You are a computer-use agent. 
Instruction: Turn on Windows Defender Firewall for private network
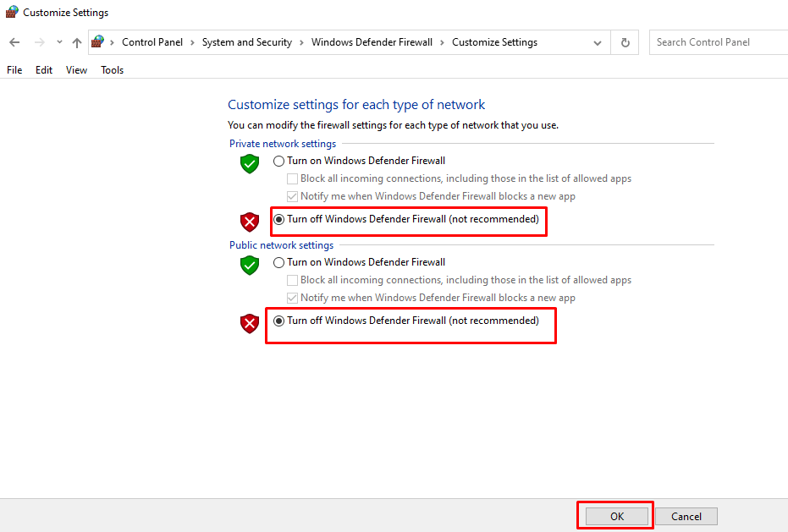click(x=279, y=161)
